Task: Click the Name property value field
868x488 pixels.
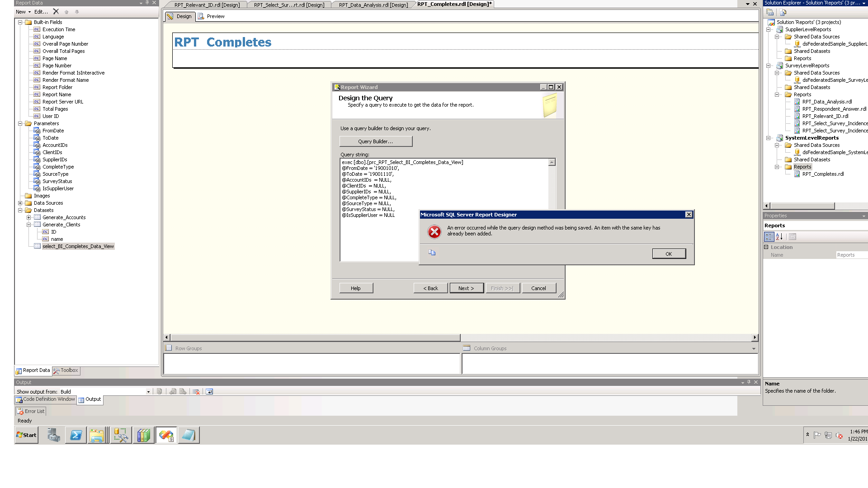Action: [852, 255]
